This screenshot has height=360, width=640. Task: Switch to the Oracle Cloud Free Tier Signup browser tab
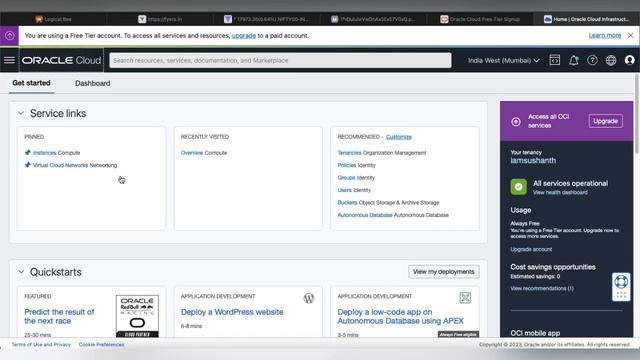pyautogui.click(x=480, y=19)
